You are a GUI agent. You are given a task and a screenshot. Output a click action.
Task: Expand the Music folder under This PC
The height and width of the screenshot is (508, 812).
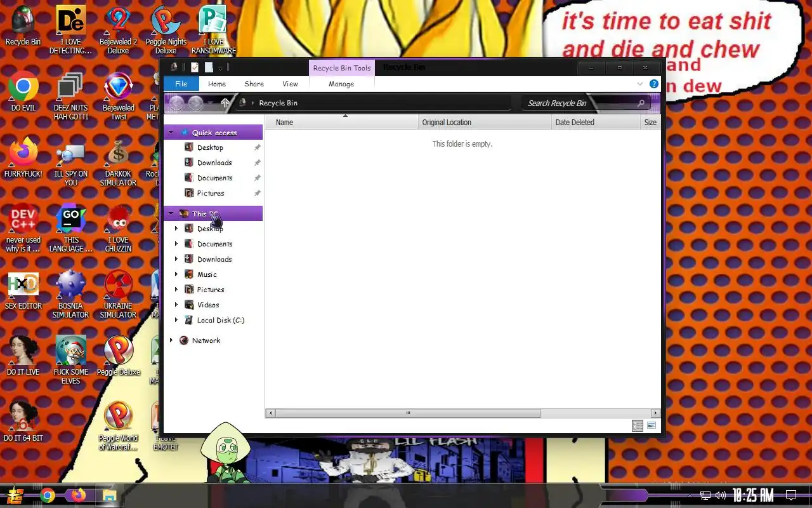176,274
